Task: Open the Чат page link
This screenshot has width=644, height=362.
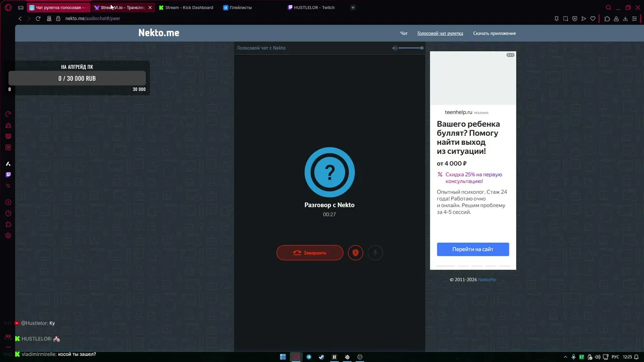Action: point(404,34)
